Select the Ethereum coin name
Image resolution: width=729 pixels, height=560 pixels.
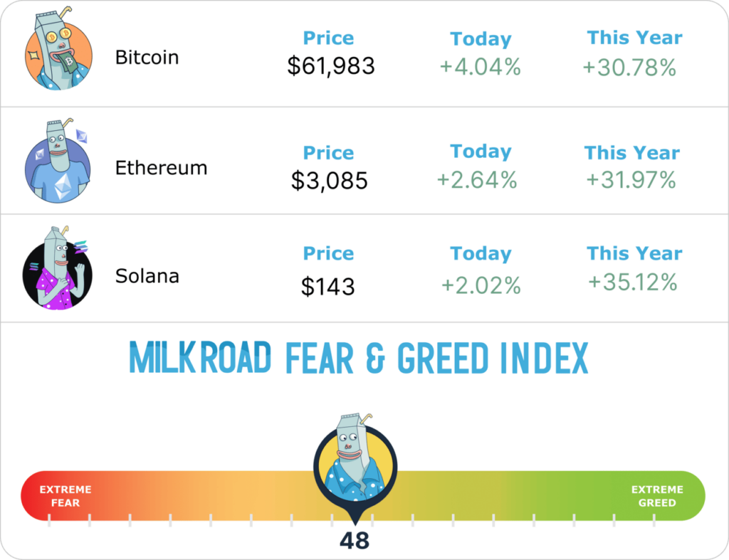click(161, 168)
